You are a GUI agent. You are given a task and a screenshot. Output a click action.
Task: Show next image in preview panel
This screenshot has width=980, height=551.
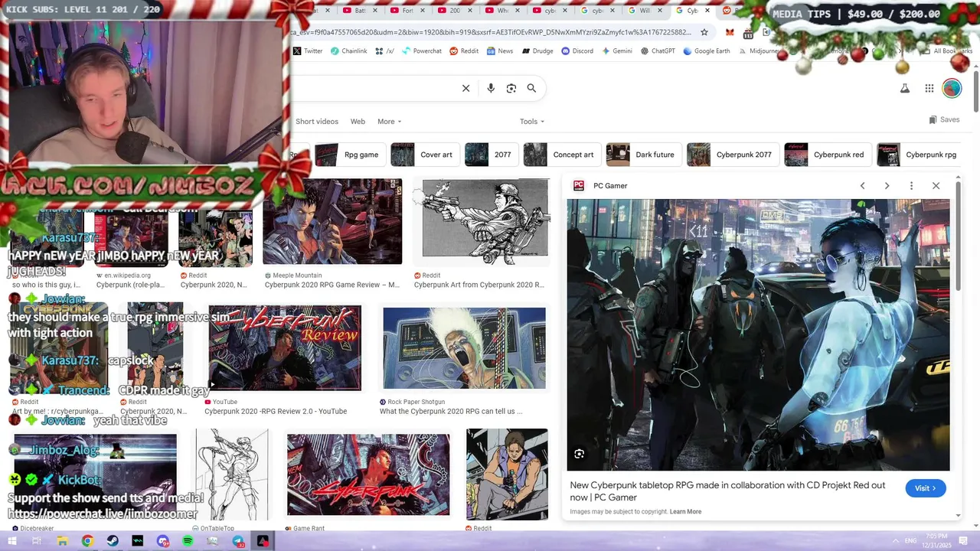point(887,185)
